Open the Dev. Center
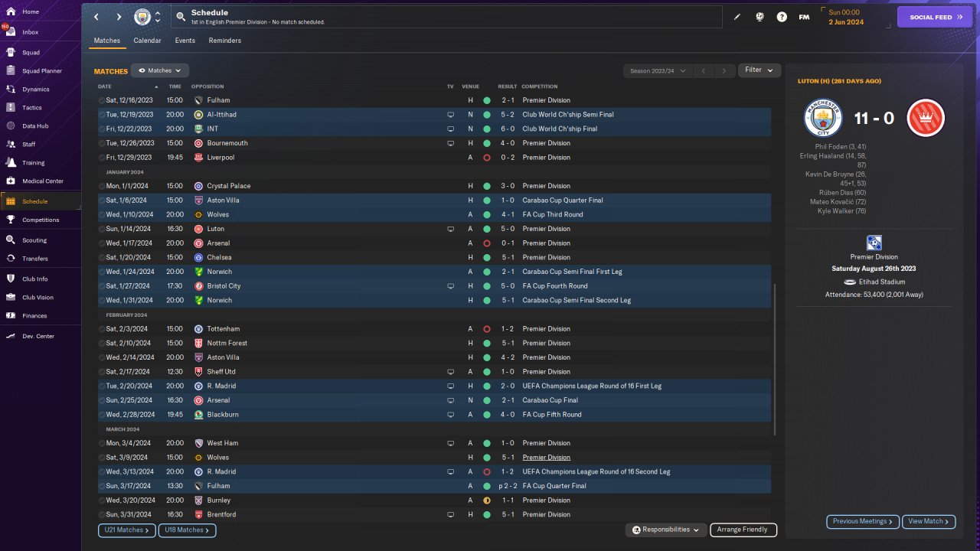Image resolution: width=980 pixels, height=551 pixels. [x=40, y=337]
